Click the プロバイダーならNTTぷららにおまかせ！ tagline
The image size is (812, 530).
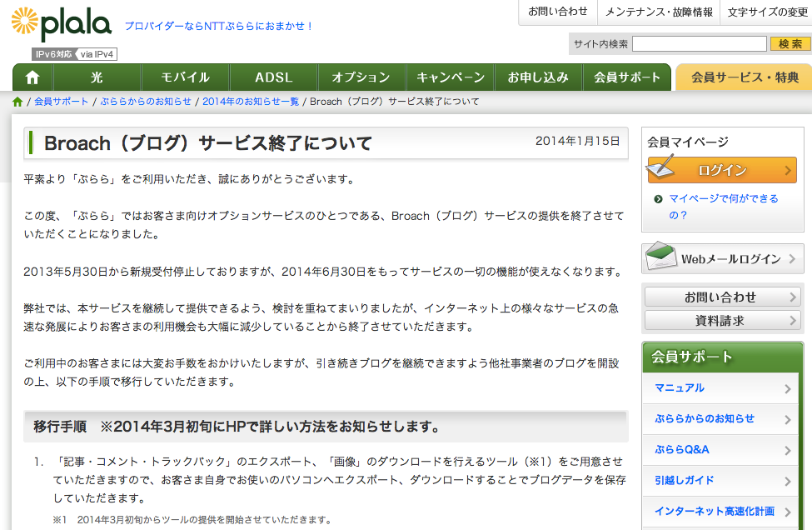pos(218,26)
